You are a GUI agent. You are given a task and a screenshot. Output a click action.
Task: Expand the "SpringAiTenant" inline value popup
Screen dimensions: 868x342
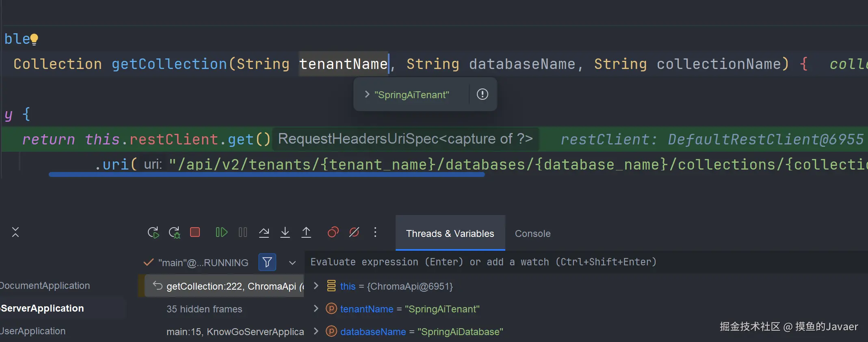367,95
